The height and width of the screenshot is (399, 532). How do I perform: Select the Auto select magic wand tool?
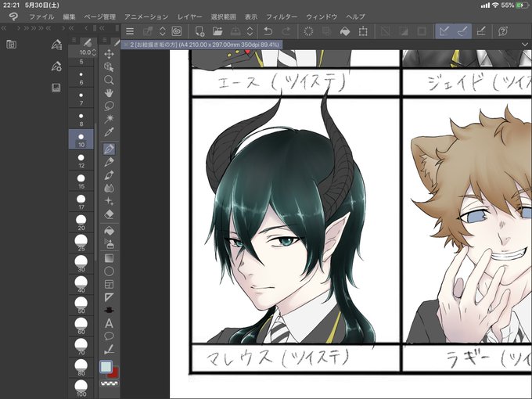point(109,119)
